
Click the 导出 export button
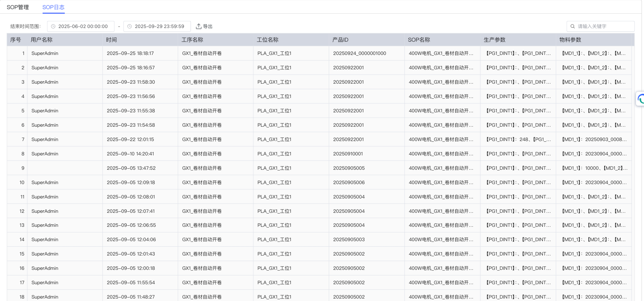click(207, 26)
